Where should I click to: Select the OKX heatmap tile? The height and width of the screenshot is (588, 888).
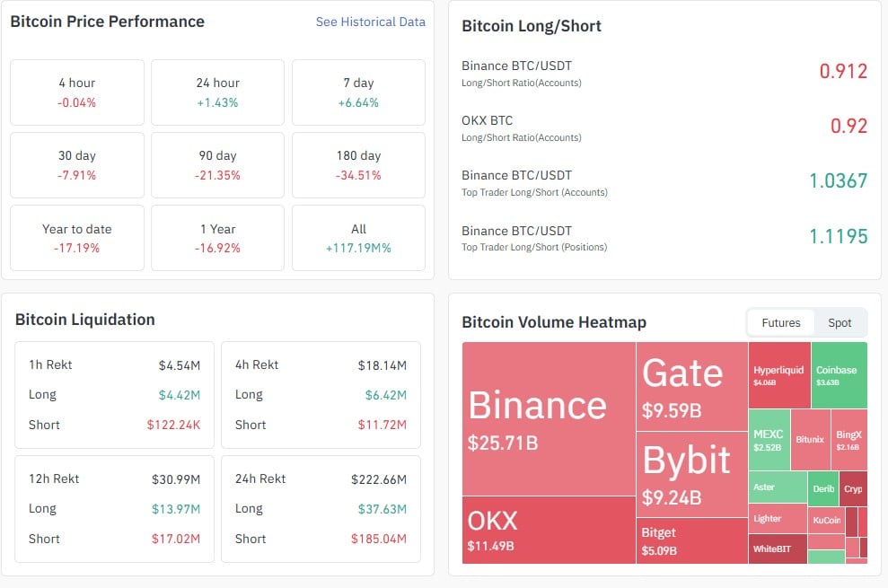click(549, 530)
